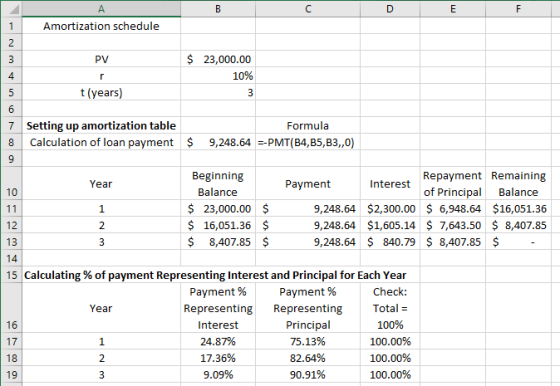Click the 90.91% principal share cell
560x386 pixels.
point(308,375)
